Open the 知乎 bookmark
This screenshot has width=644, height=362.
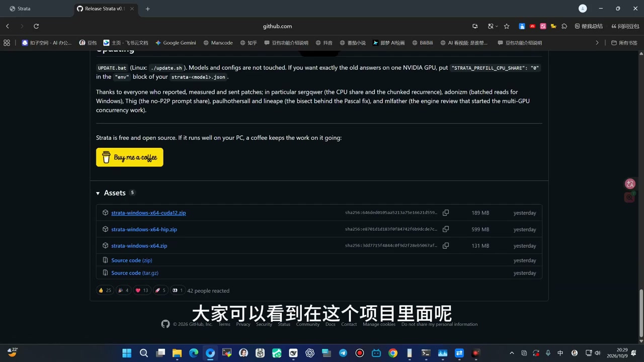click(249, 43)
